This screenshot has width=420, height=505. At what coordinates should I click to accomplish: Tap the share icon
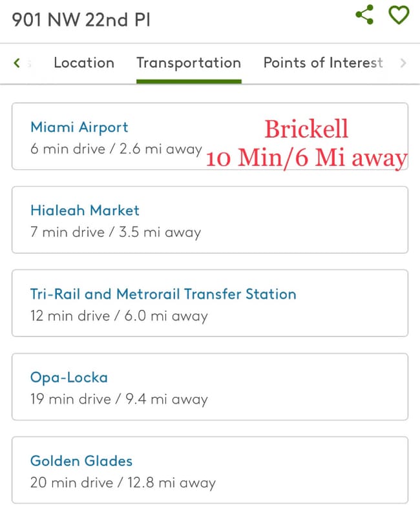pyautogui.click(x=365, y=15)
